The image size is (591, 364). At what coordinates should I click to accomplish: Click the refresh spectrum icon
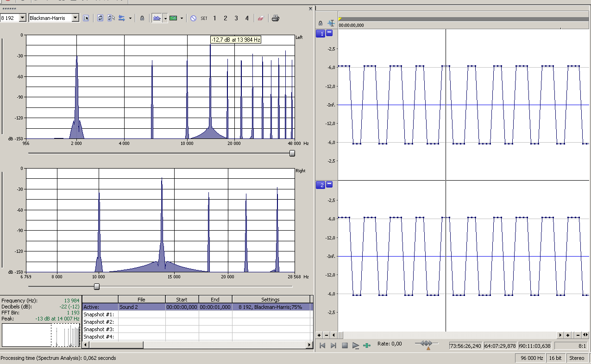tap(100, 18)
